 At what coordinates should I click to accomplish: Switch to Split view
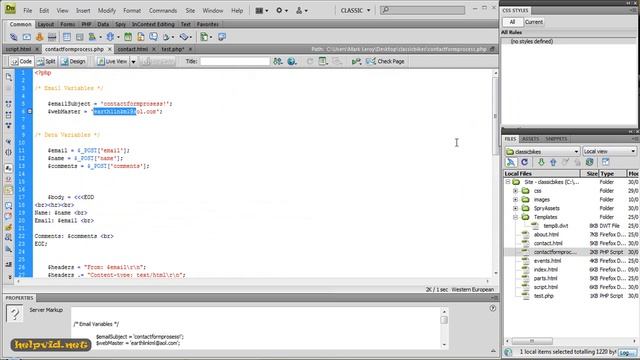pyautogui.click(x=46, y=61)
